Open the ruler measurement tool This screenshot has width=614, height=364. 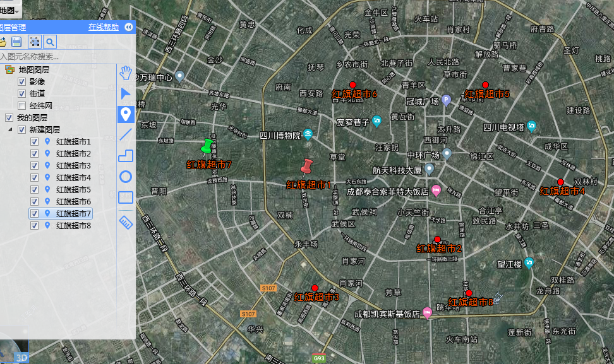coord(126,223)
